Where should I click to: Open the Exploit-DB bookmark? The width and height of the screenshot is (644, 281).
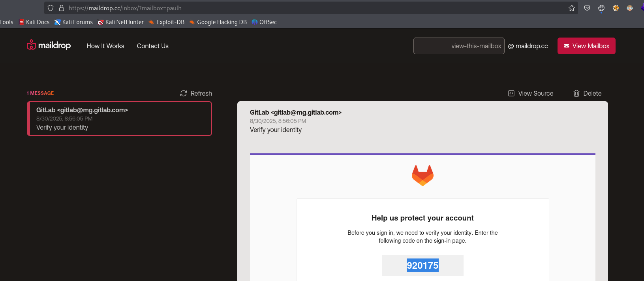pos(167,22)
